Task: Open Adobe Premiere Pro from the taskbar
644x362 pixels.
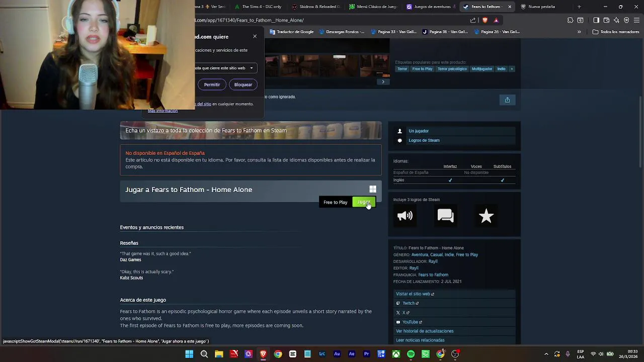Action: 366,354
